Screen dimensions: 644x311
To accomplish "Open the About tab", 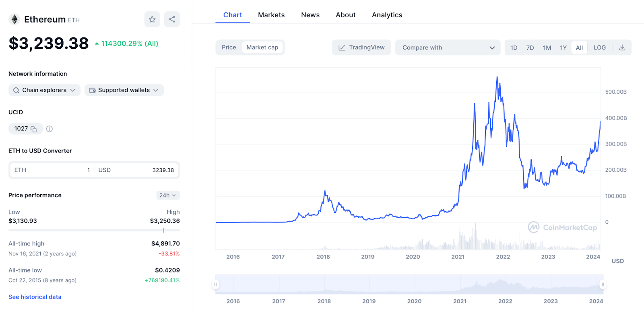I will click(346, 15).
